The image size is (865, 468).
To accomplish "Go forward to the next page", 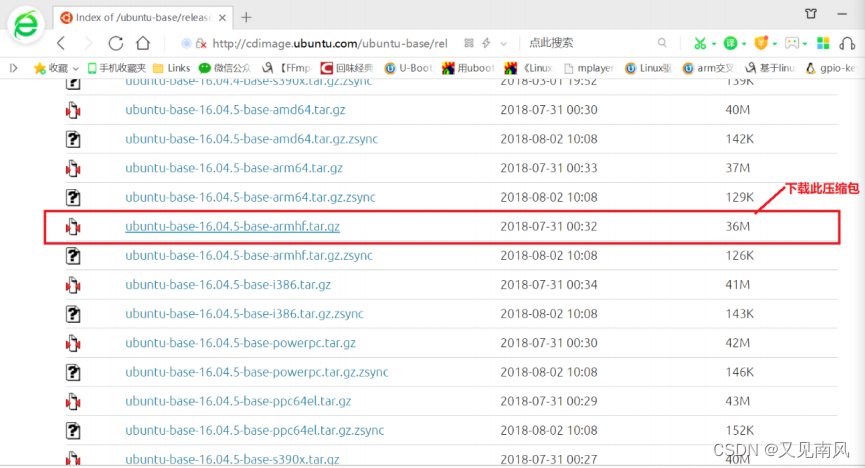I will (88, 43).
